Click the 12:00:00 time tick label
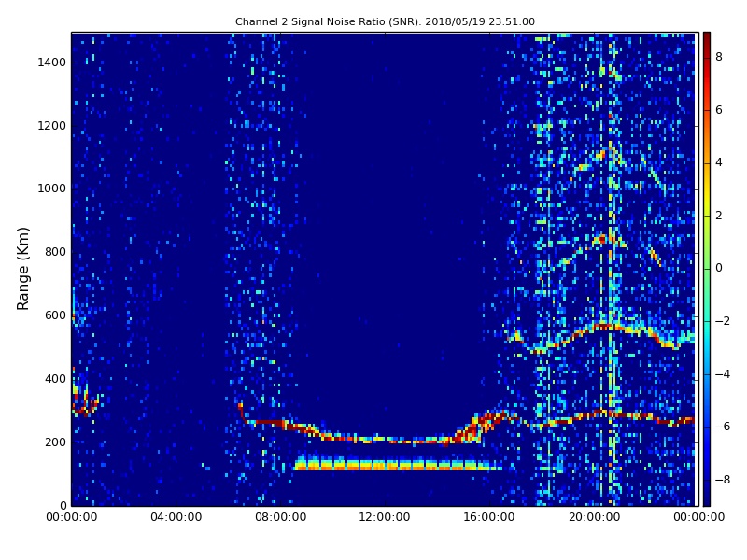This screenshot has width=747, height=560. (385, 517)
